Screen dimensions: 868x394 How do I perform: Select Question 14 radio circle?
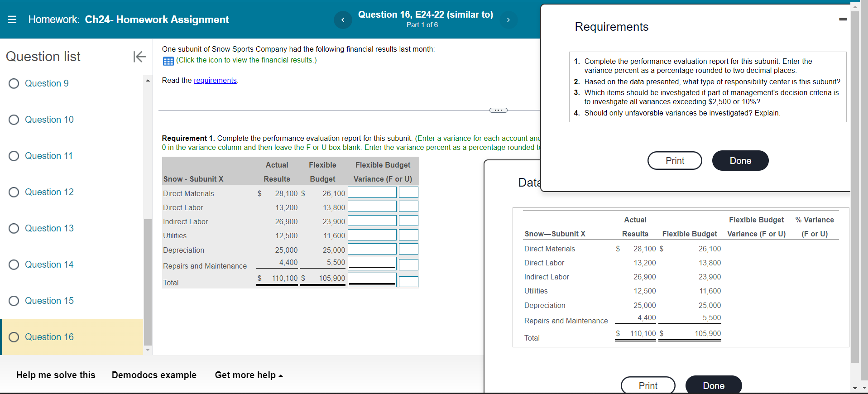pyautogui.click(x=14, y=264)
